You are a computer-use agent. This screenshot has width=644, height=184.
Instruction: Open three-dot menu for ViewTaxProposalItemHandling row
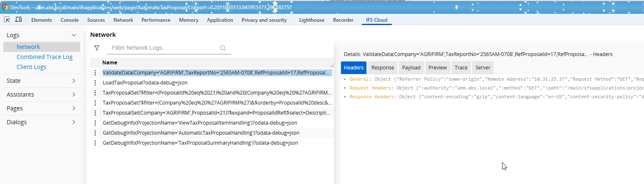point(95,123)
